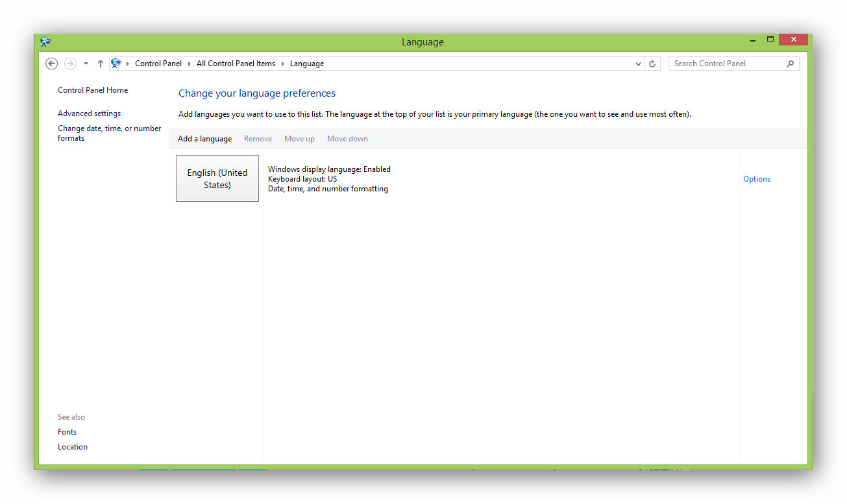Go back using the Back arrow
The height and width of the screenshot is (504, 847).
52,64
